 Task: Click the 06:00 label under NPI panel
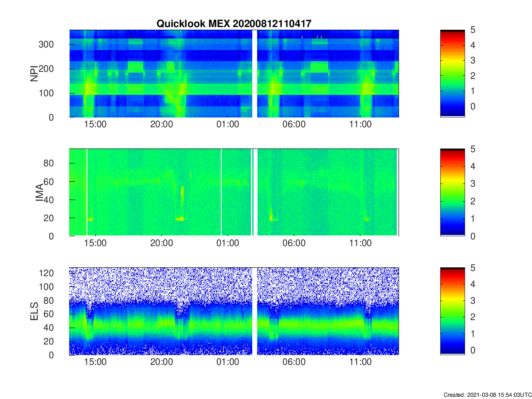(x=294, y=125)
